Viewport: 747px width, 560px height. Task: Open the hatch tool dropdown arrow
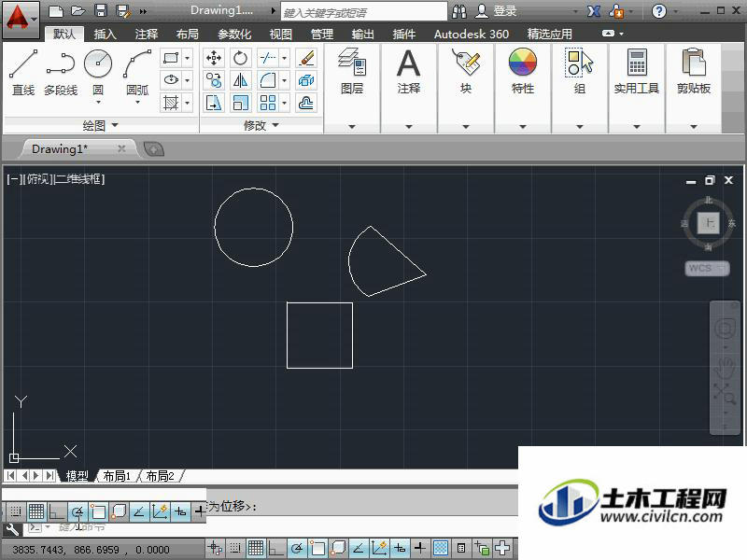pyautogui.click(x=188, y=103)
